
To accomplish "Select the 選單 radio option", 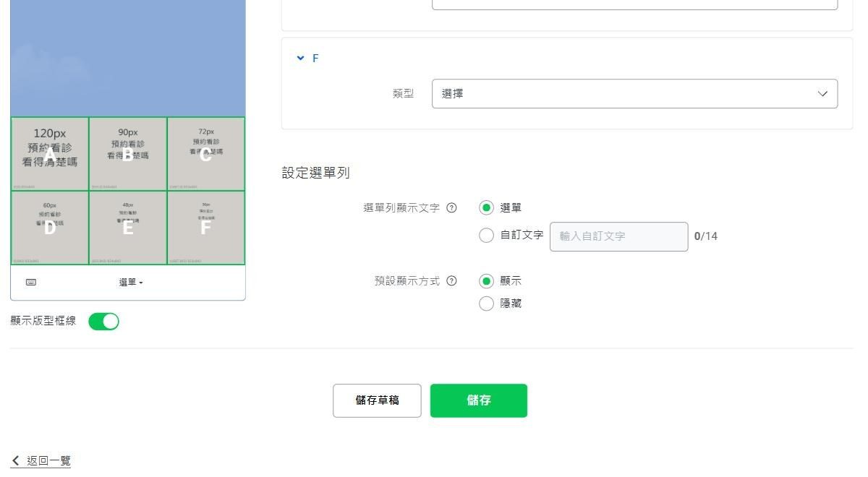I will point(487,208).
